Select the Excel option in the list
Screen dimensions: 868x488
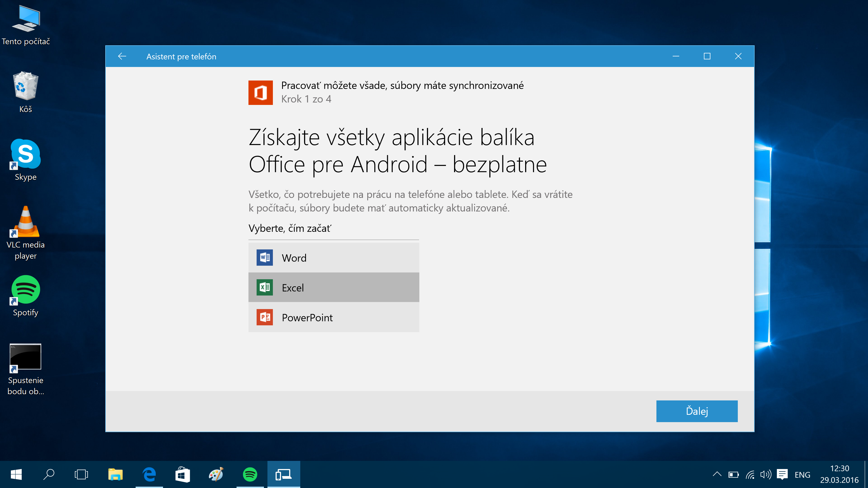point(334,287)
